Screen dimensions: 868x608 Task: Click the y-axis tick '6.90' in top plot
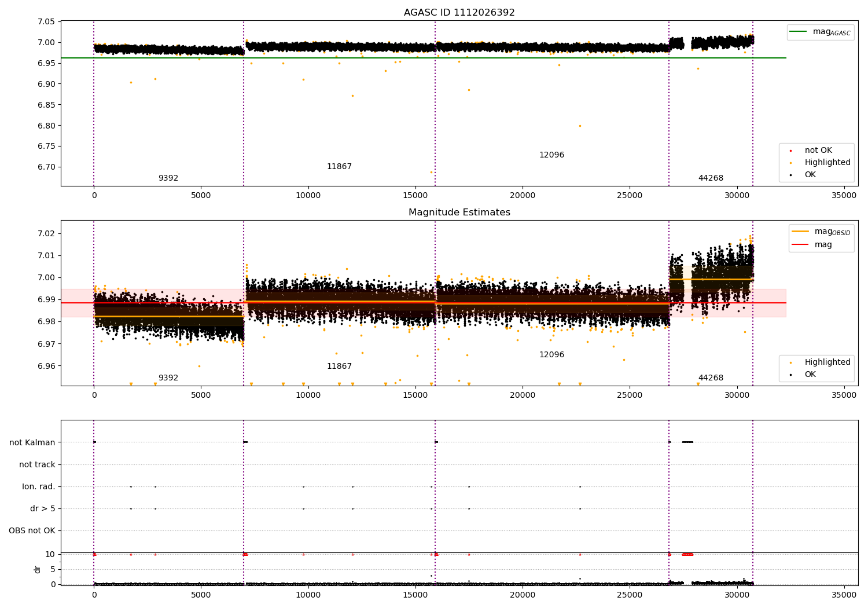(x=47, y=85)
